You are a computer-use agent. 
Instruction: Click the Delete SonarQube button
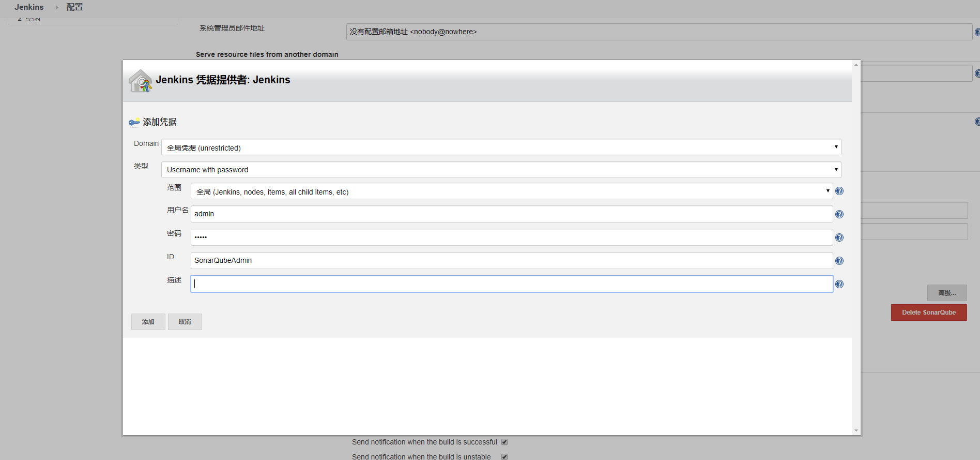tap(929, 313)
